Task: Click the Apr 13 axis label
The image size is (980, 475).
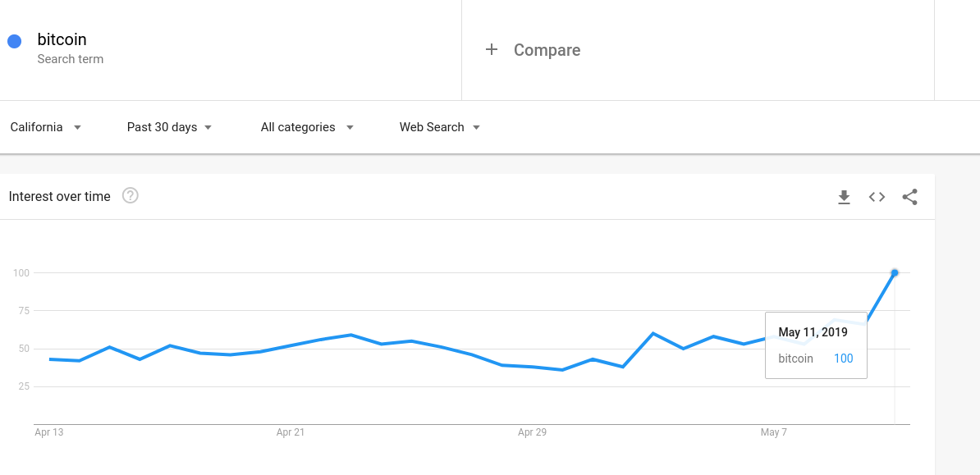Action: (x=49, y=432)
